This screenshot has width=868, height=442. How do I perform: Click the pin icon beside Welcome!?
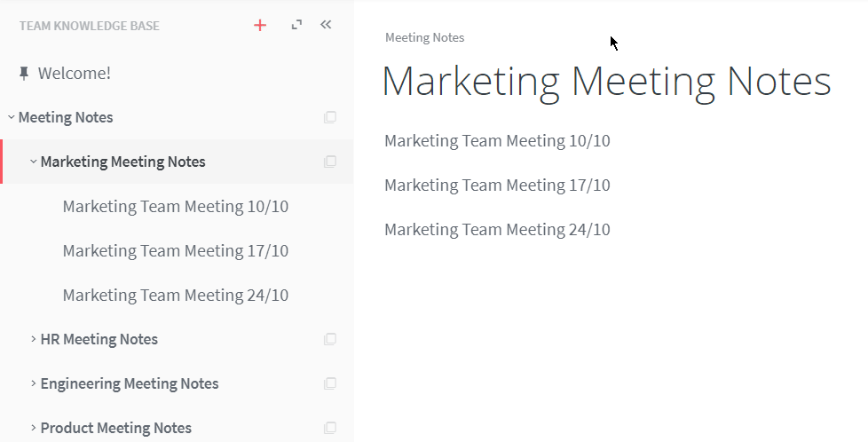24,73
